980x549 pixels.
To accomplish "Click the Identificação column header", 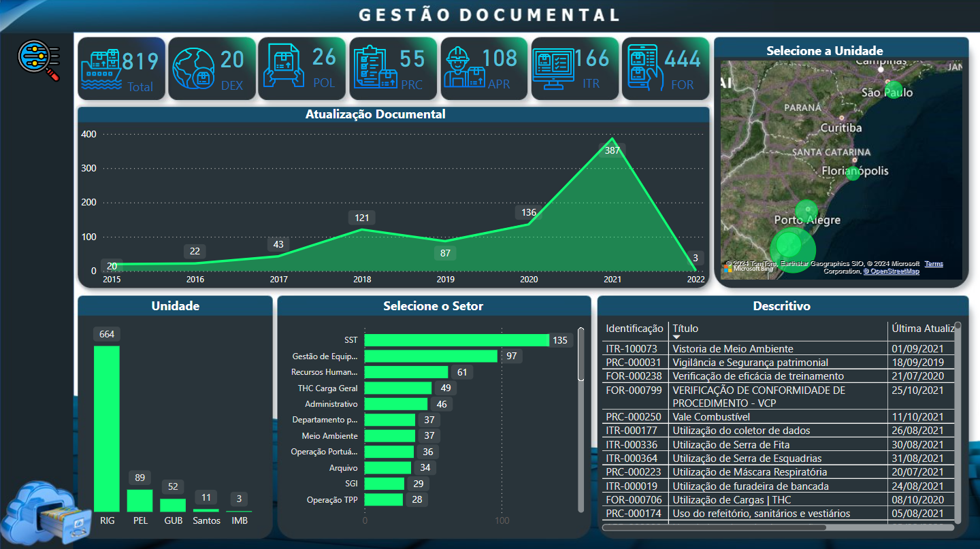I will point(634,329).
